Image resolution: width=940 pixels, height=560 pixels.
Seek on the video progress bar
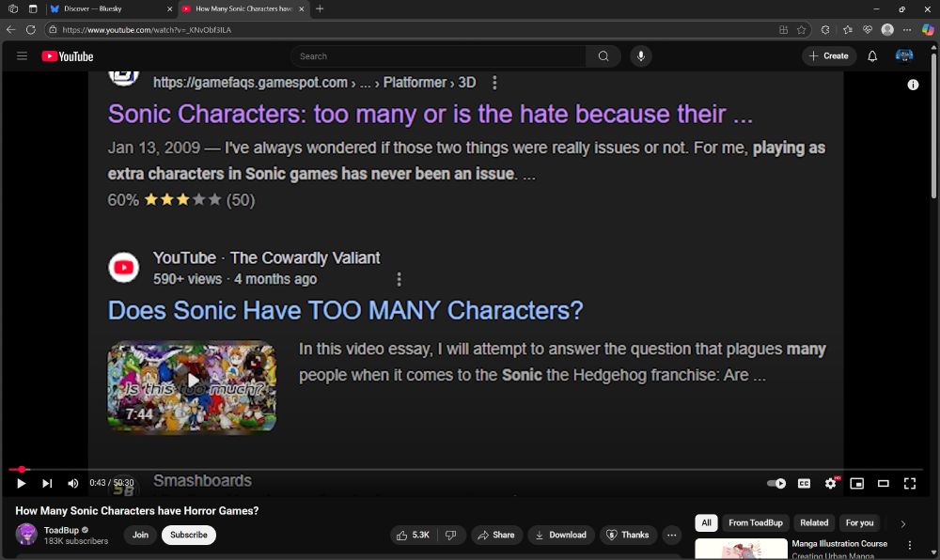[465, 470]
